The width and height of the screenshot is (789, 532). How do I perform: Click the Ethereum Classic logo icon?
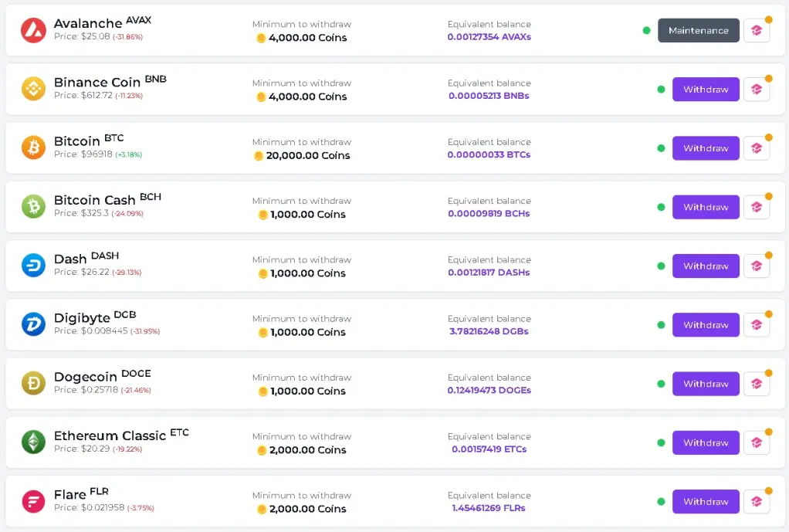click(33, 442)
